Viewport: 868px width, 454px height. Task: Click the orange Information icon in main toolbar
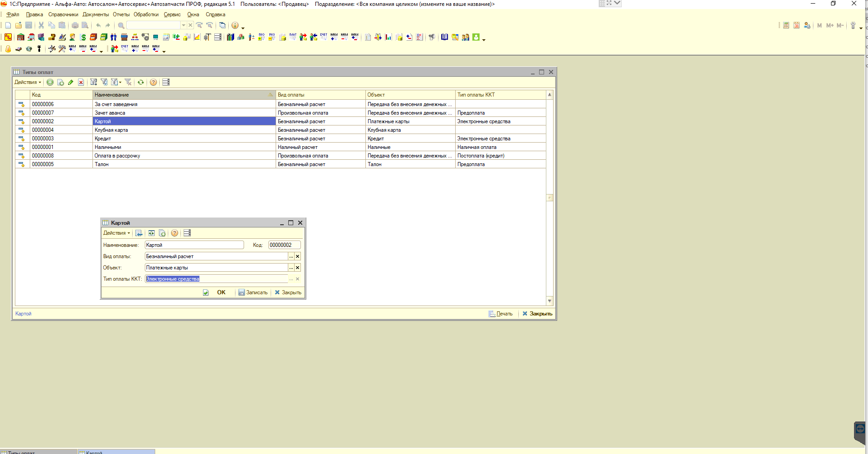click(x=235, y=25)
